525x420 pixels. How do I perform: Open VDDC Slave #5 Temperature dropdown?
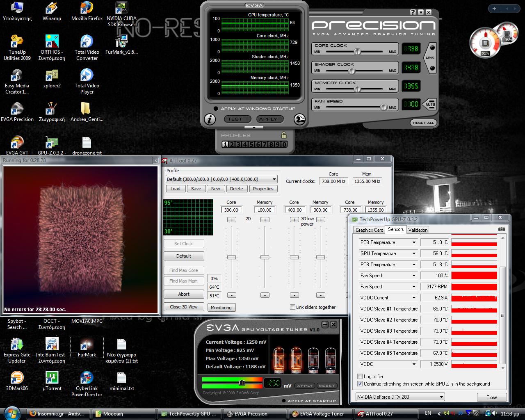point(414,353)
